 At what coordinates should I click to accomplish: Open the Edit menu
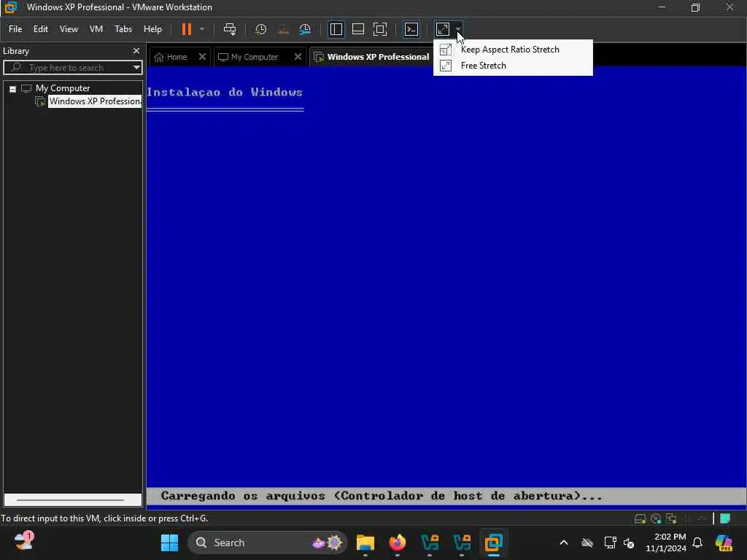pyautogui.click(x=41, y=29)
